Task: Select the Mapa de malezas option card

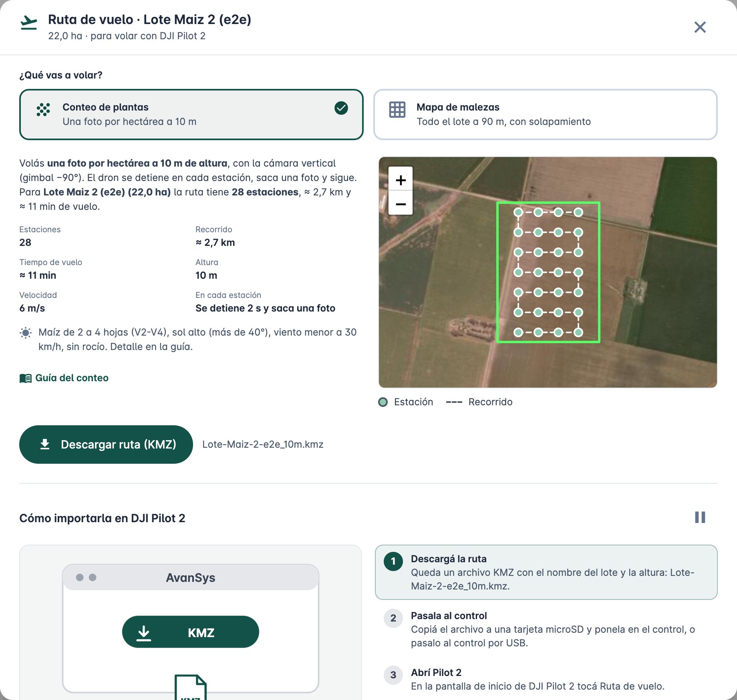Action: click(x=545, y=115)
